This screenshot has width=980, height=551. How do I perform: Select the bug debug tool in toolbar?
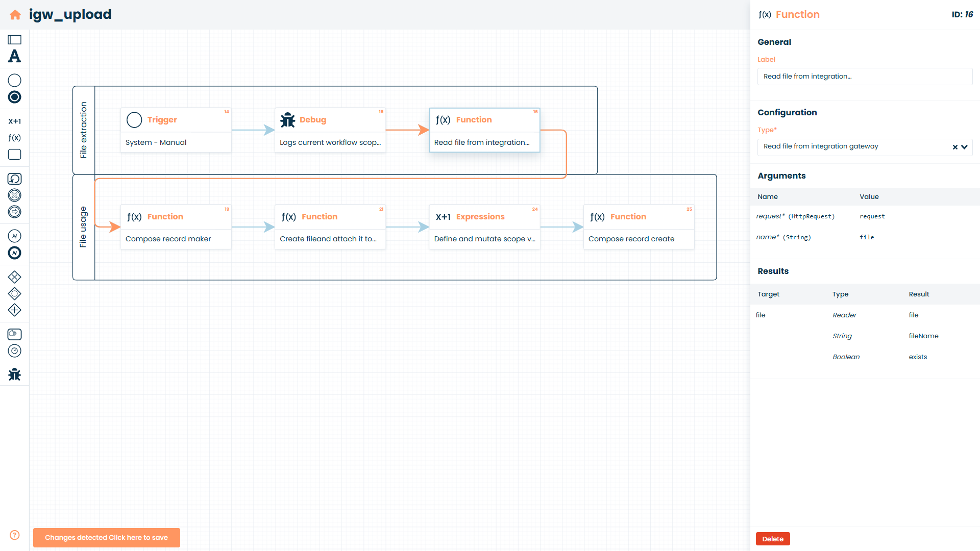(x=14, y=374)
